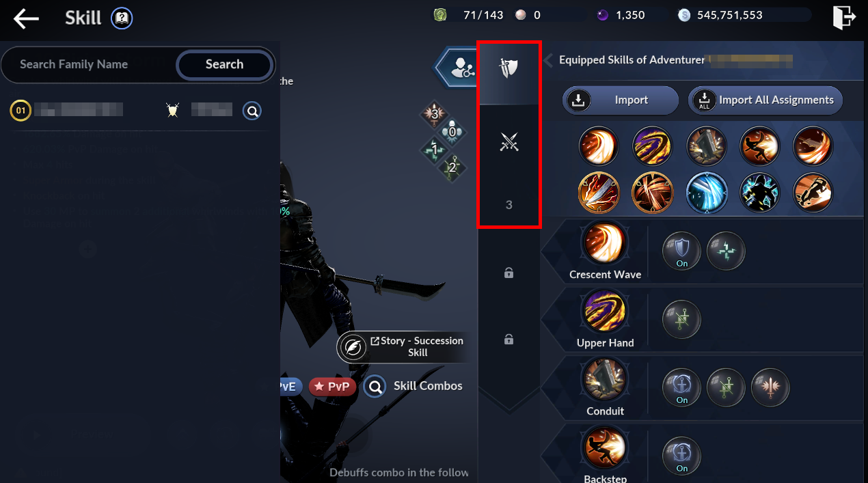
Task: Select the Crescent Wave skill icon
Action: (605, 244)
